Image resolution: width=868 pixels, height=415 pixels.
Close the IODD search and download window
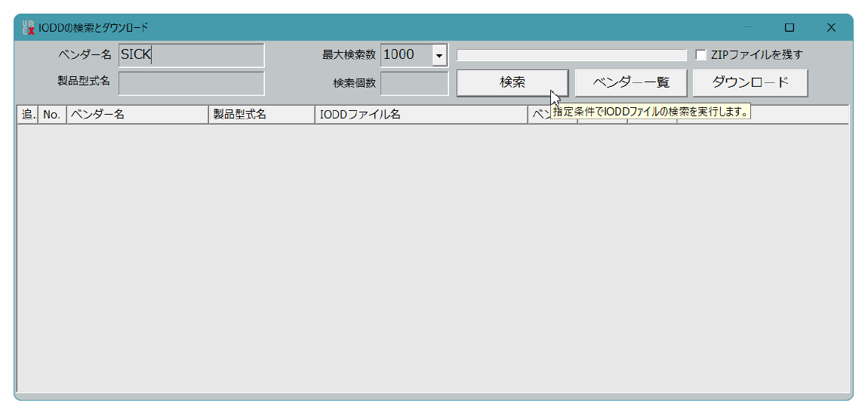click(831, 28)
